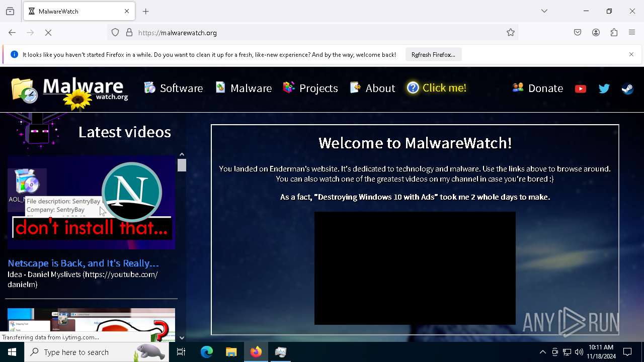
Task: Open the Netscape video thumbnail
Action: coord(91,203)
